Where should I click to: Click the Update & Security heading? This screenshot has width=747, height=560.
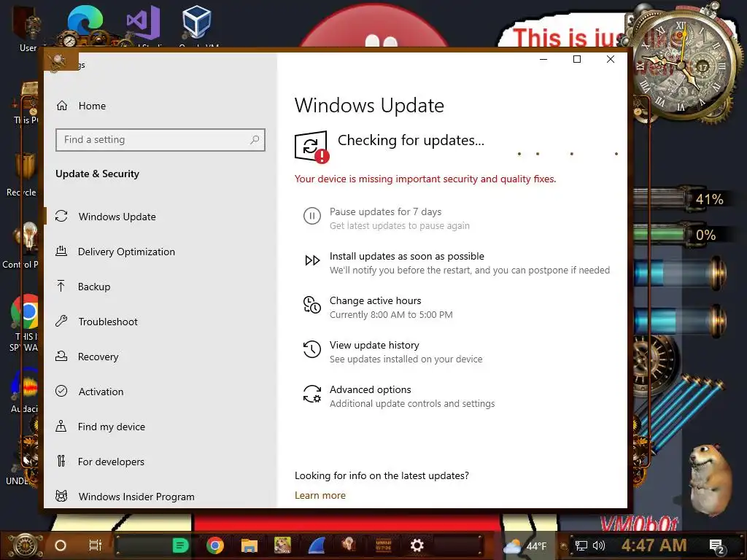[x=97, y=174]
